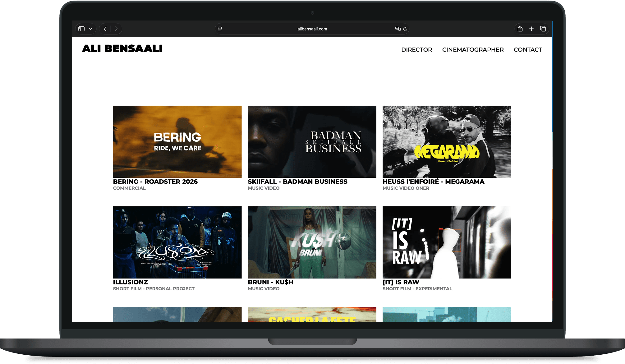Open the page reader icon in address bar
625x364 pixels.
point(220,29)
